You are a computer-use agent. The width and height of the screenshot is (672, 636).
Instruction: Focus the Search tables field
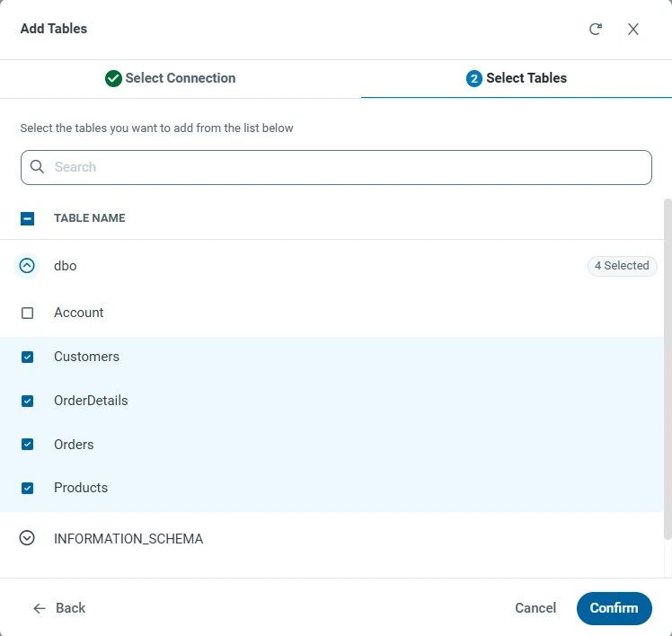(336, 167)
